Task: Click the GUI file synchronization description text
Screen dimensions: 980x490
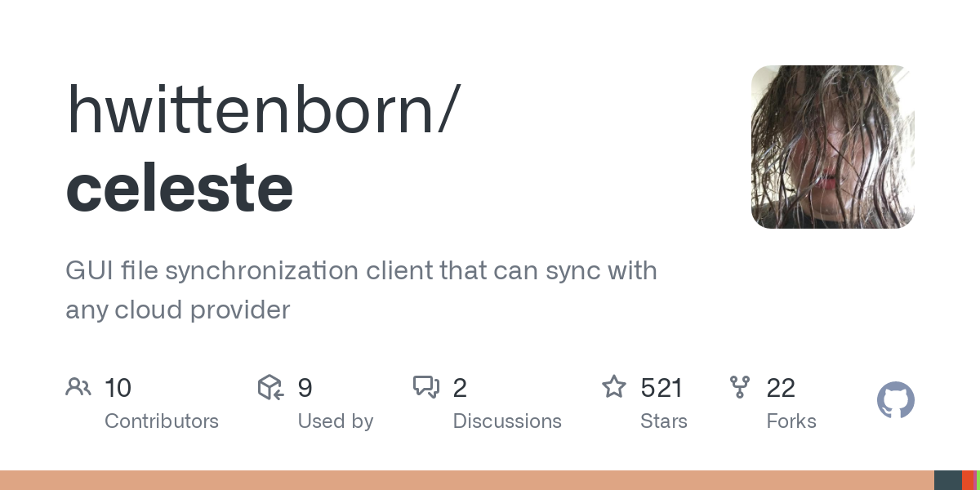Action: point(361,290)
